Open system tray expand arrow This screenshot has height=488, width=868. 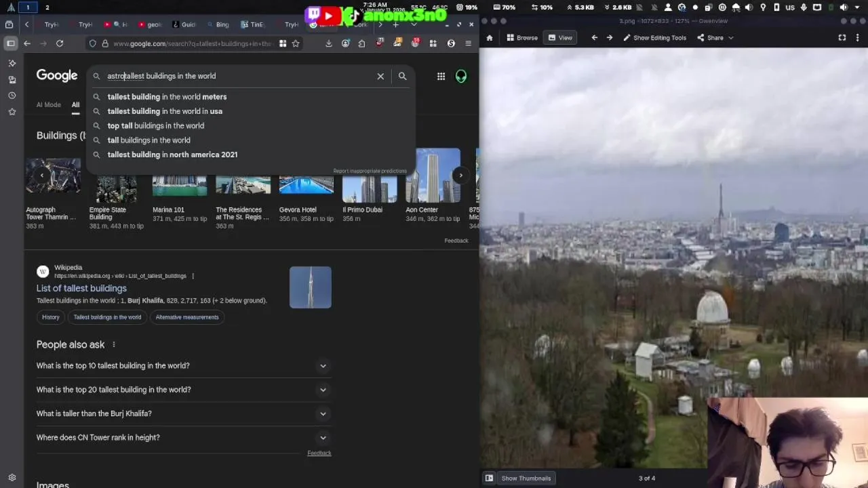858,7
